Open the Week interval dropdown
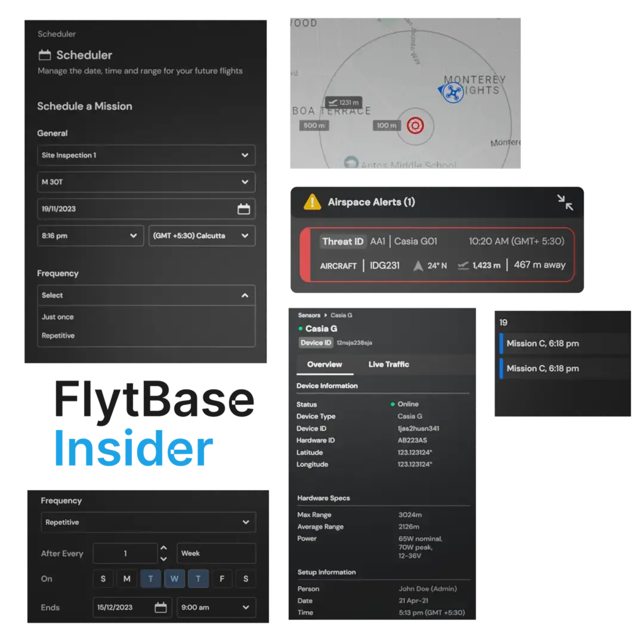Image resolution: width=644 pixels, height=644 pixels. [216, 553]
